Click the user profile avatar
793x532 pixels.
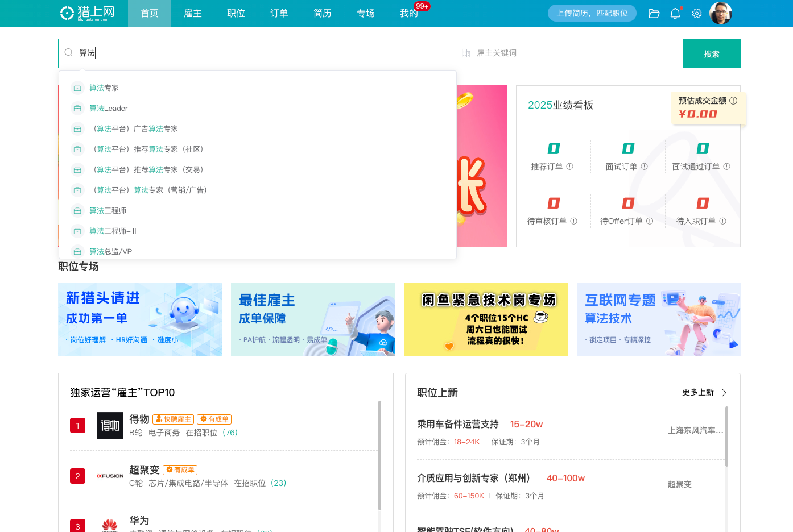(721, 14)
